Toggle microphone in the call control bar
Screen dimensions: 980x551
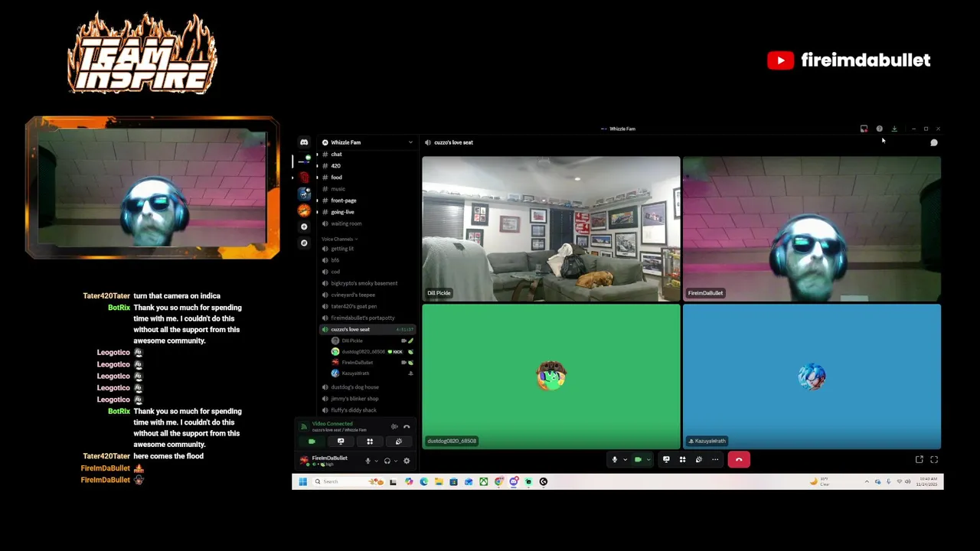[x=615, y=459]
